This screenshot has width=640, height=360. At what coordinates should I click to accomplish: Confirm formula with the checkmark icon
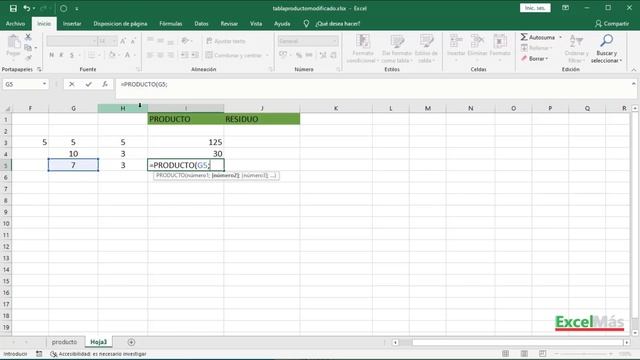[x=88, y=84]
